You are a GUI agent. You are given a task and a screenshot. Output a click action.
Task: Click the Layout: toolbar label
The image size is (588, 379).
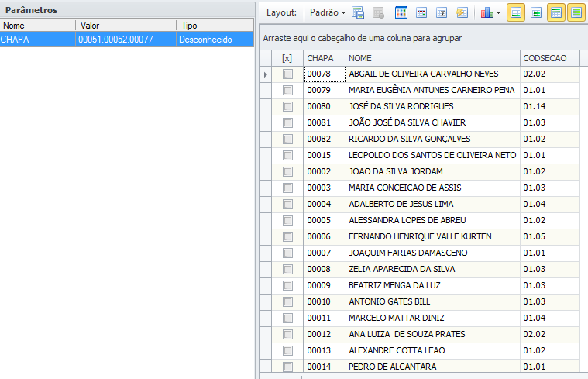[281, 12]
